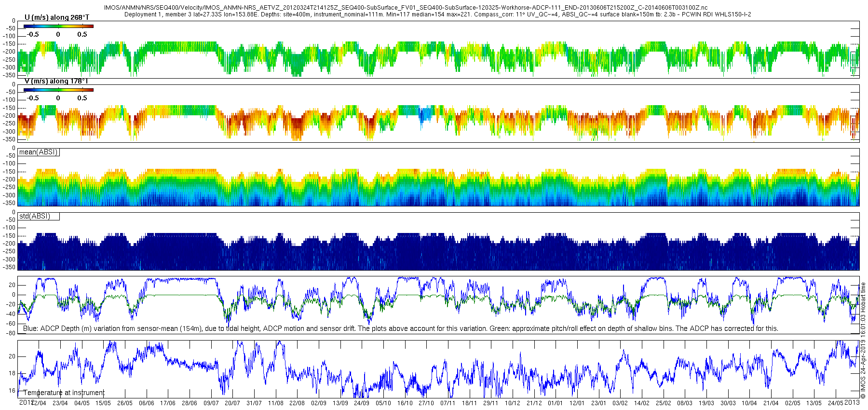868x410 pixels.
Task: Click the 04/05 date tick label
Action: coord(81,403)
